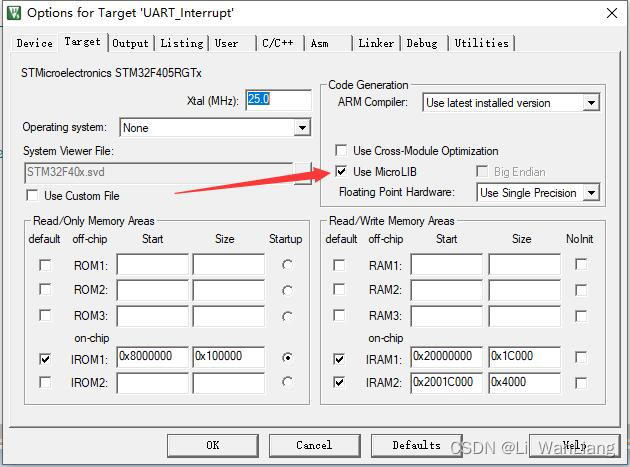The width and height of the screenshot is (630, 467).
Task: Check the RAM1 default checkbox
Action: coord(339,265)
